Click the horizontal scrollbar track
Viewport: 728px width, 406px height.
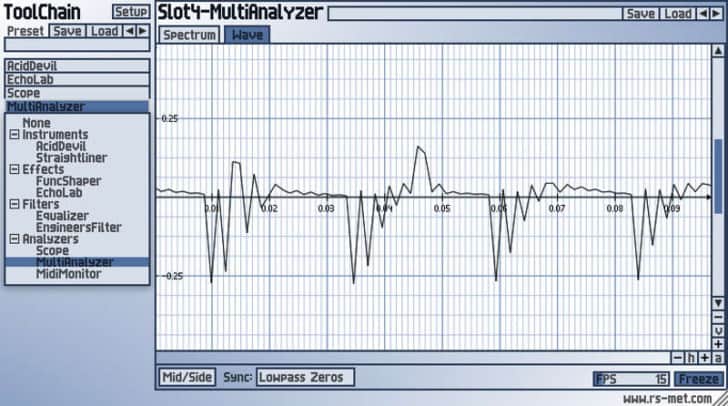pyautogui.click(x=413, y=358)
